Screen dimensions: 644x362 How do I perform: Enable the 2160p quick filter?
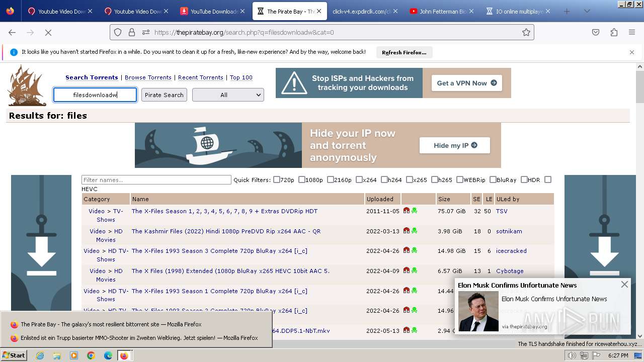click(331, 179)
